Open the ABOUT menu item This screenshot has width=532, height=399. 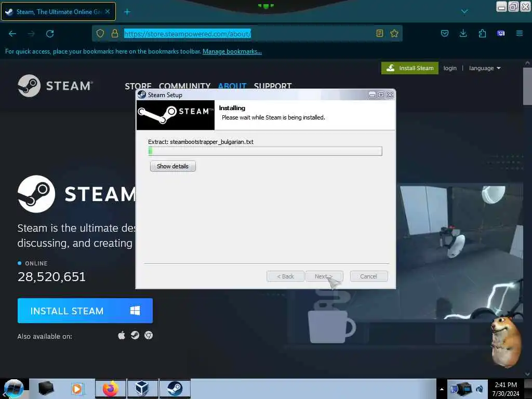(x=232, y=86)
